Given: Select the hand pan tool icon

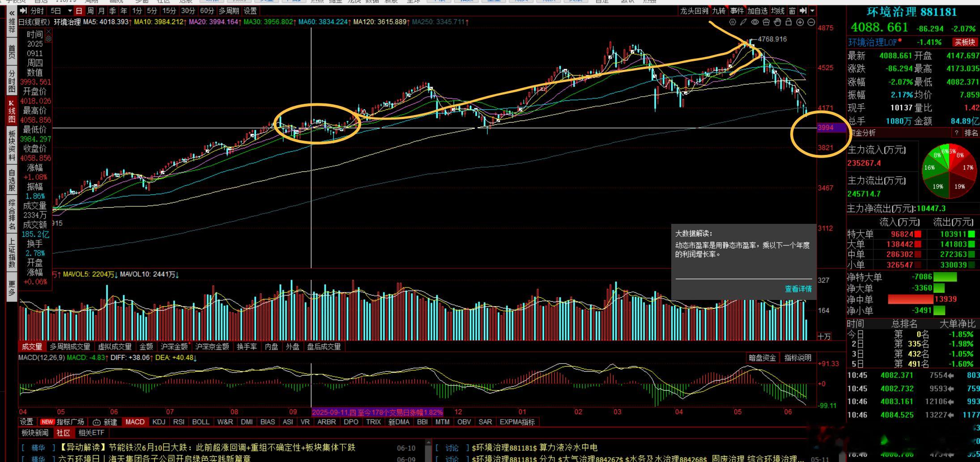Looking at the screenshot, I should (777, 22).
